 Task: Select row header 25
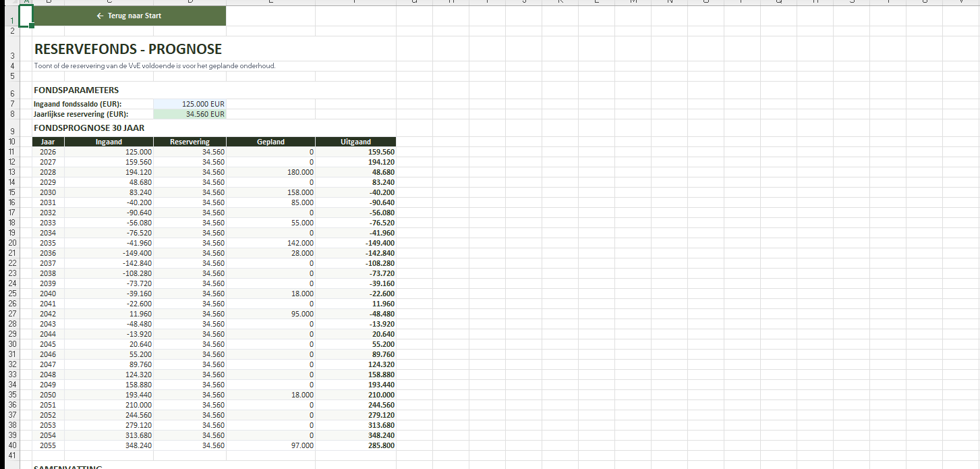pos(11,294)
